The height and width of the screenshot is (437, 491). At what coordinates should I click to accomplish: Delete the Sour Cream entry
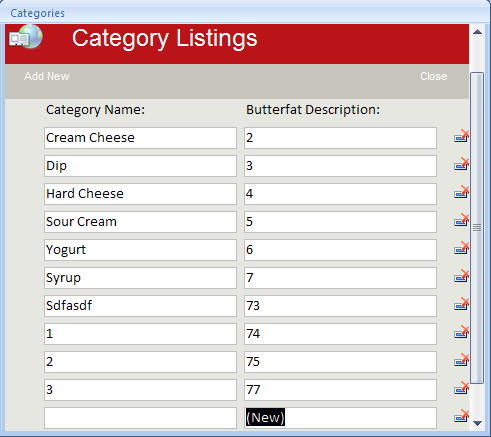coord(462,220)
